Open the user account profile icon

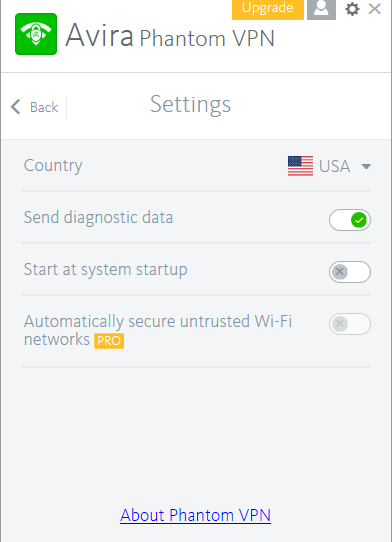click(321, 9)
